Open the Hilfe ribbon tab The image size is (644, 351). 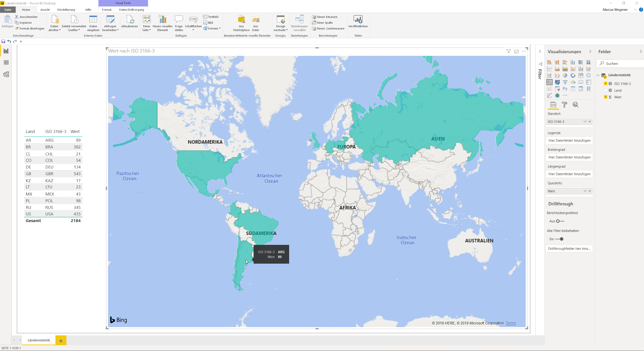pyautogui.click(x=88, y=10)
